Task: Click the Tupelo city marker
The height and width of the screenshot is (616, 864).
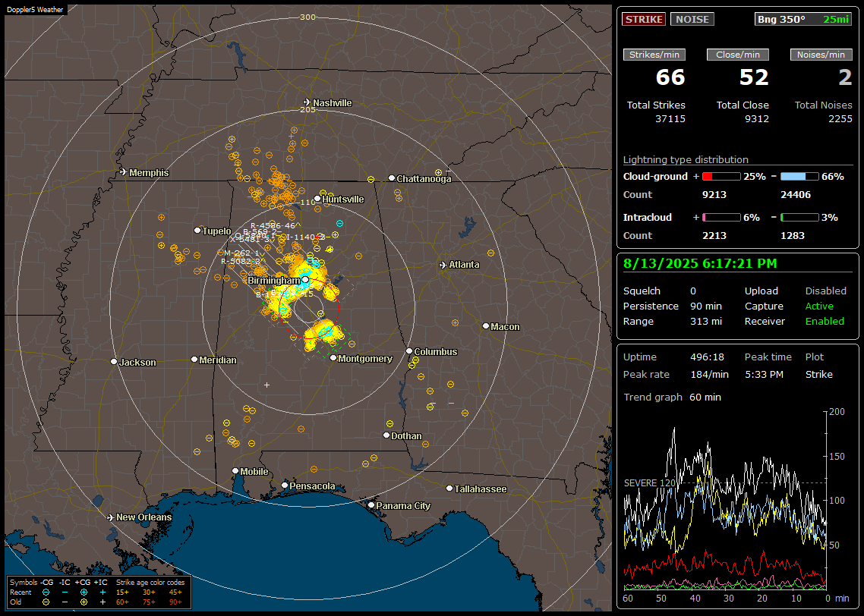Action: tap(197, 230)
